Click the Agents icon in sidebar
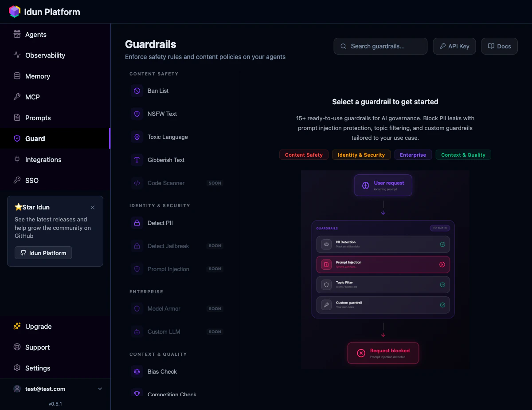 [17, 34]
